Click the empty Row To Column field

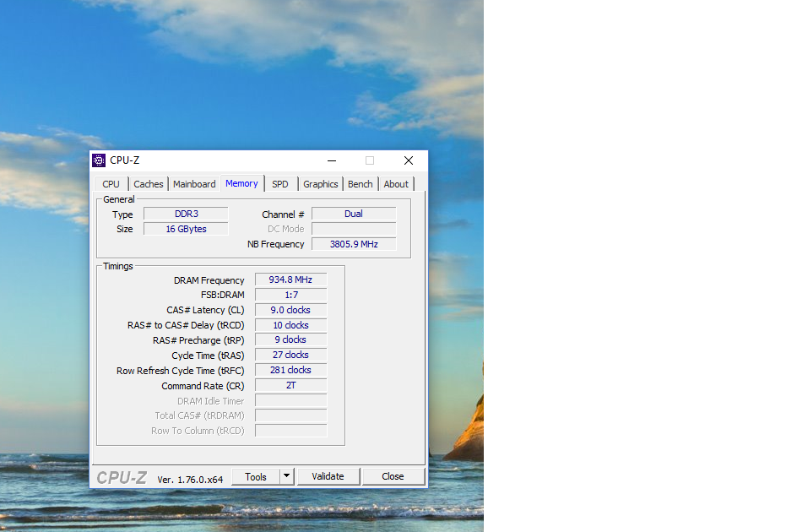(291, 431)
